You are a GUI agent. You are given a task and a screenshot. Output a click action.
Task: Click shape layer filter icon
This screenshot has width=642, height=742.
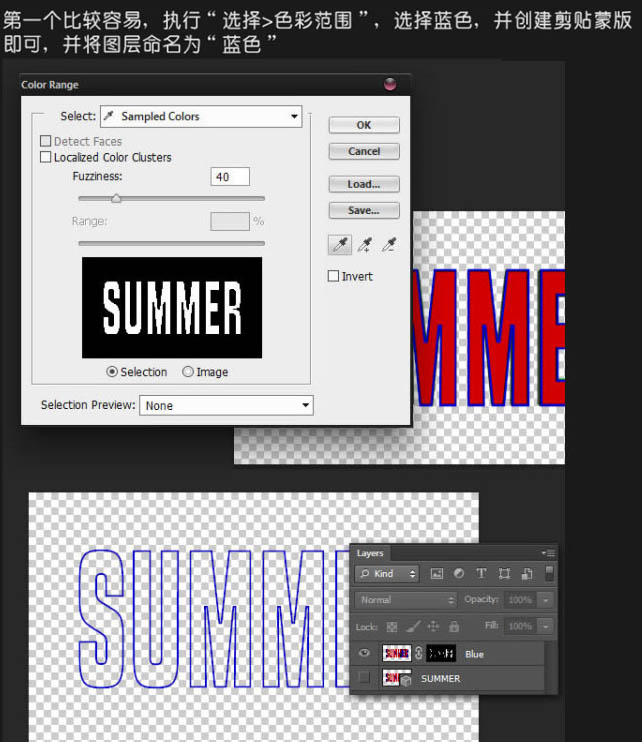pyautogui.click(x=504, y=574)
